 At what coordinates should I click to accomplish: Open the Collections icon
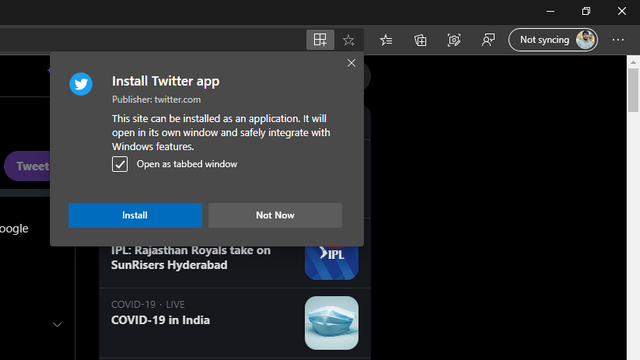pos(420,40)
